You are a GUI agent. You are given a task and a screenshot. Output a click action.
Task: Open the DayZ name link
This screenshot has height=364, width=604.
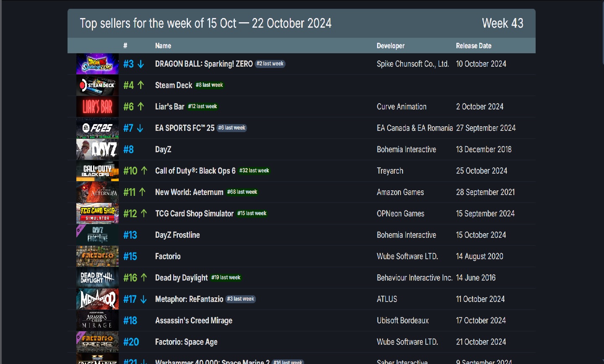pos(163,149)
